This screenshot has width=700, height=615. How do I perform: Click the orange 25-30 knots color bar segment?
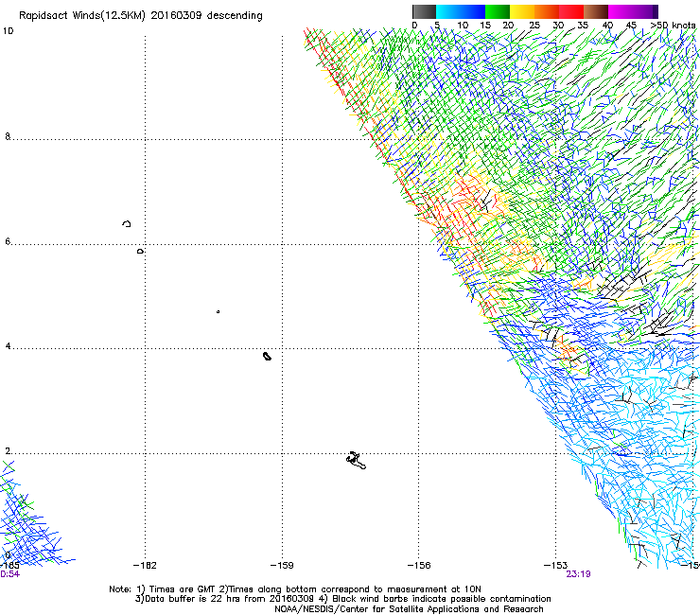[x=547, y=11]
